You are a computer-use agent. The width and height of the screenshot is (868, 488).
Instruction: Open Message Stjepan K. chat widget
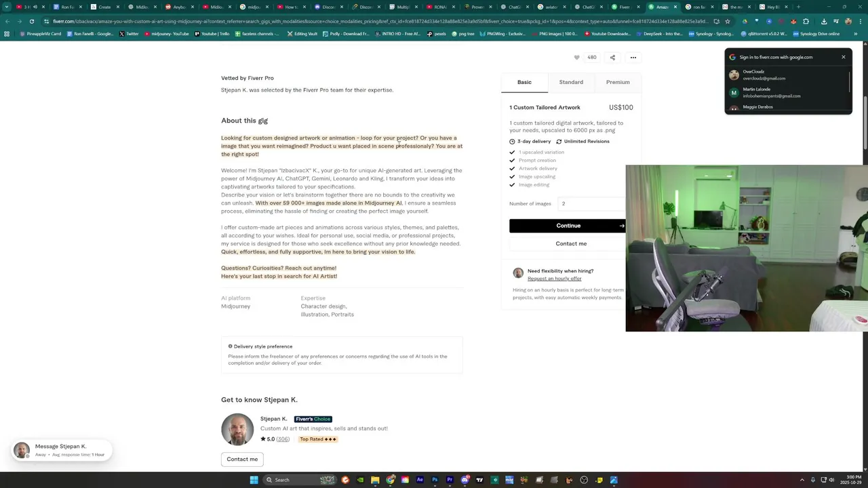point(61,450)
